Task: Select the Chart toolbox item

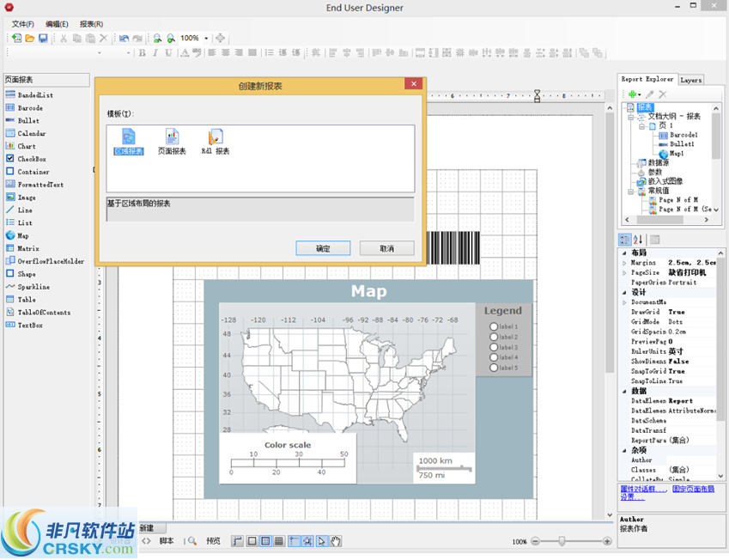Action: coord(21,146)
